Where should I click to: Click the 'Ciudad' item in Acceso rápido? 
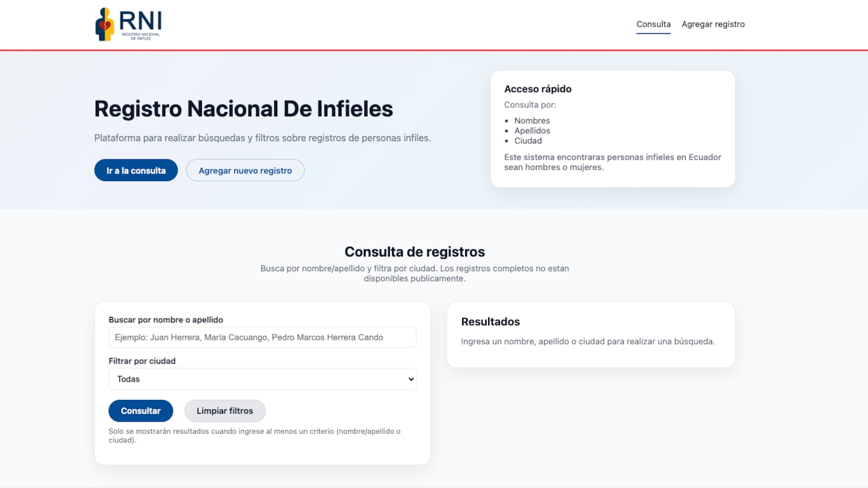pyautogui.click(x=528, y=141)
